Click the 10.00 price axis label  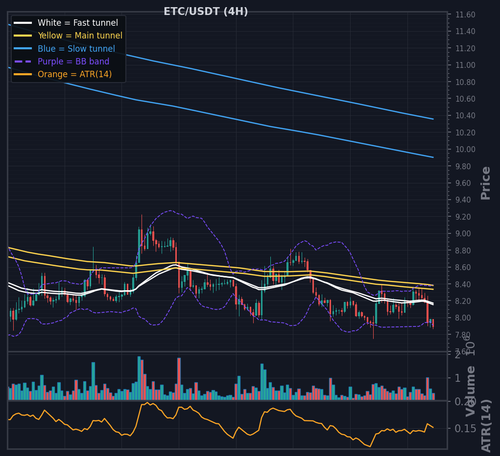465,149
